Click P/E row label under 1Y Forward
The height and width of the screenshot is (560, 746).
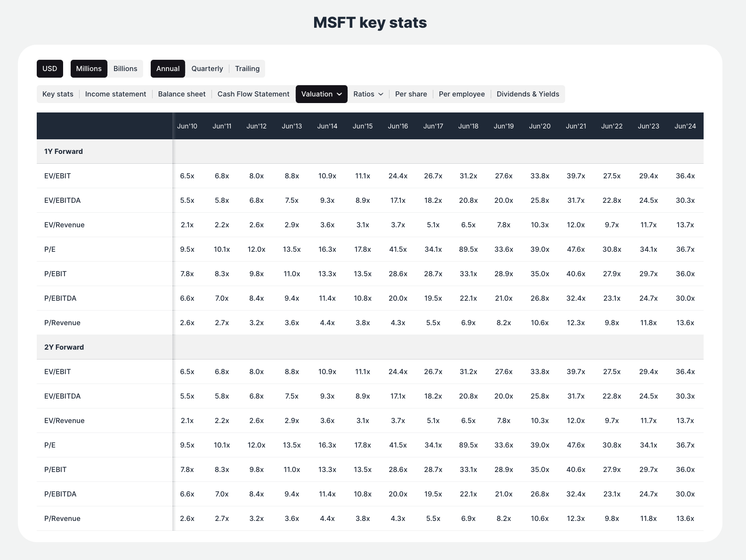tap(50, 249)
